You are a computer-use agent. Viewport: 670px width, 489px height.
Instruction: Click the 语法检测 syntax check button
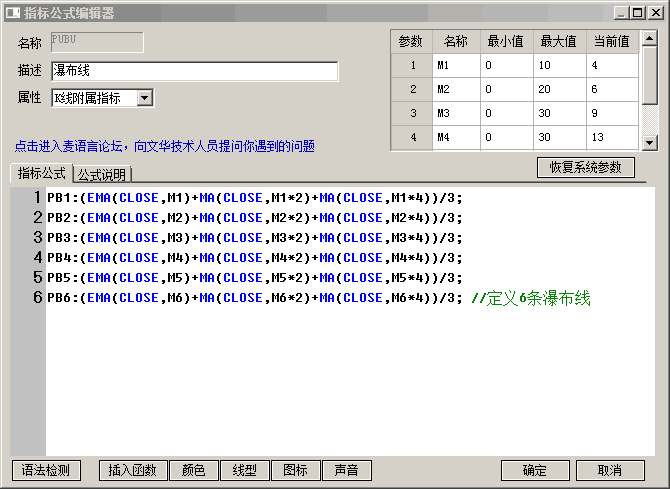click(x=46, y=470)
